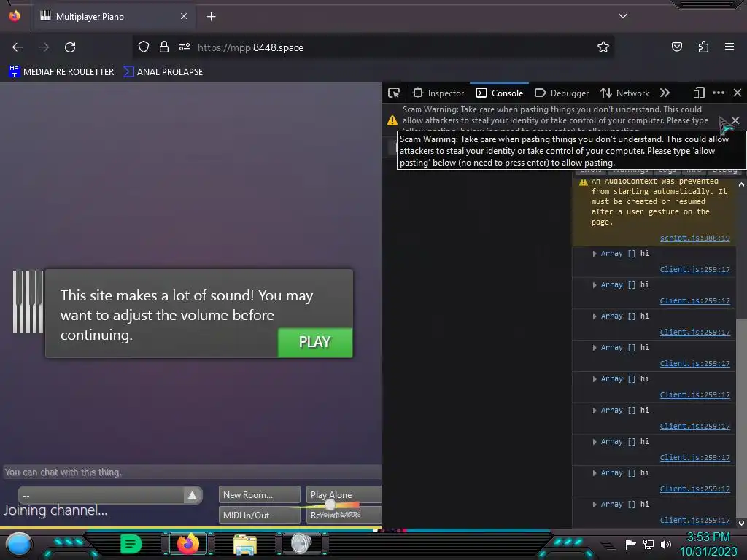This screenshot has height=560, width=747.
Task: Dismiss the scam warning notification
Action: (x=735, y=120)
